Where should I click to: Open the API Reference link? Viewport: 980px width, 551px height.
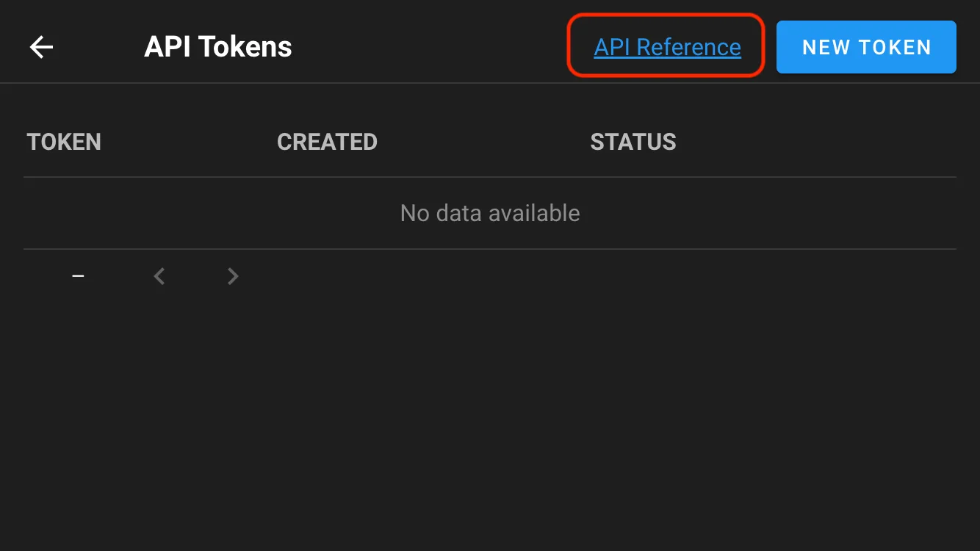pyautogui.click(x=667, y=47)
